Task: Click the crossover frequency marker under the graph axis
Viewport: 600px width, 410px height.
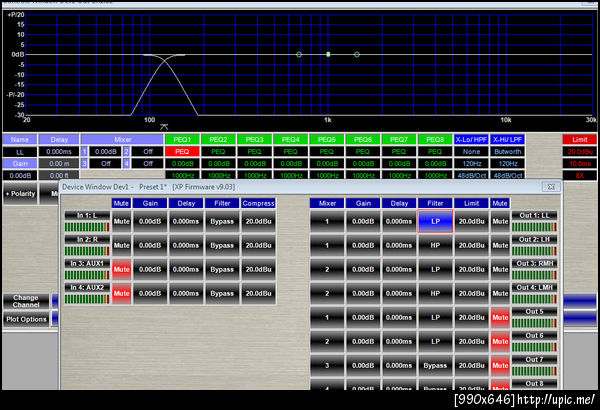Action: pyautogui.click(x=164, y=127)
